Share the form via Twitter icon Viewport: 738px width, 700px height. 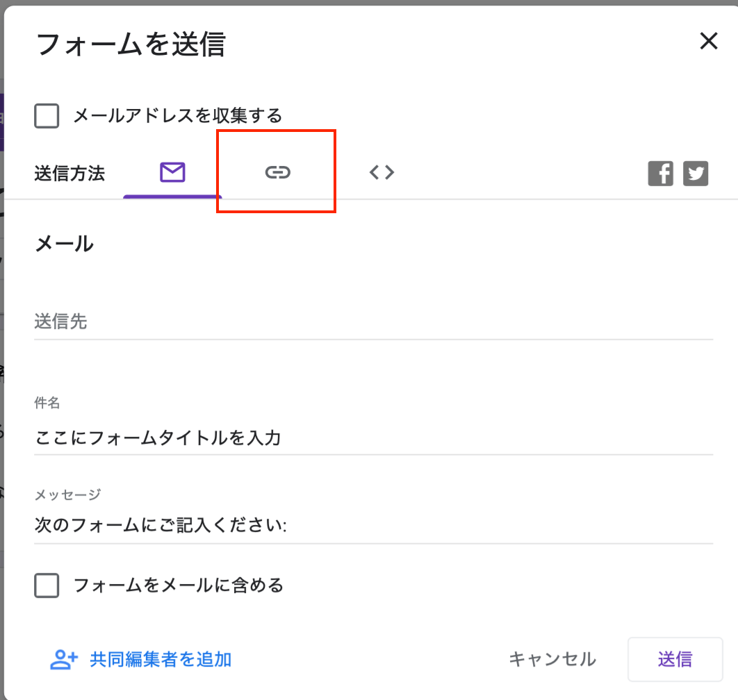(x=696, y=174)
